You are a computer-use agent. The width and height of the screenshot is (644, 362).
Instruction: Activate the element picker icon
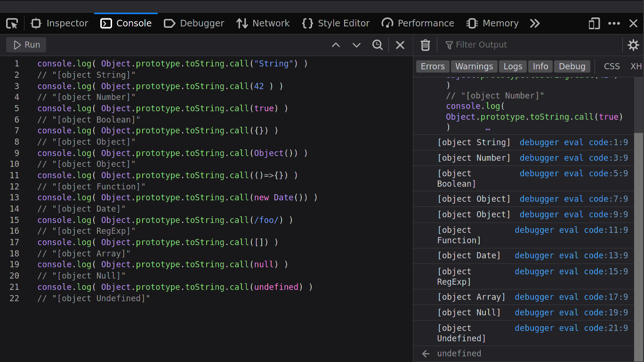(12, 23)
